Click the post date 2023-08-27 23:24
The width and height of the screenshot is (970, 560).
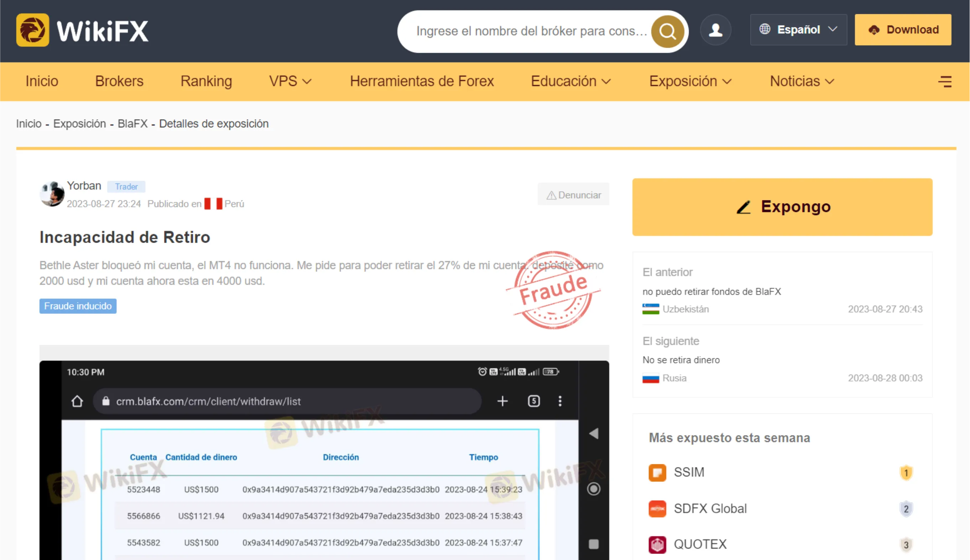[104, 204]
